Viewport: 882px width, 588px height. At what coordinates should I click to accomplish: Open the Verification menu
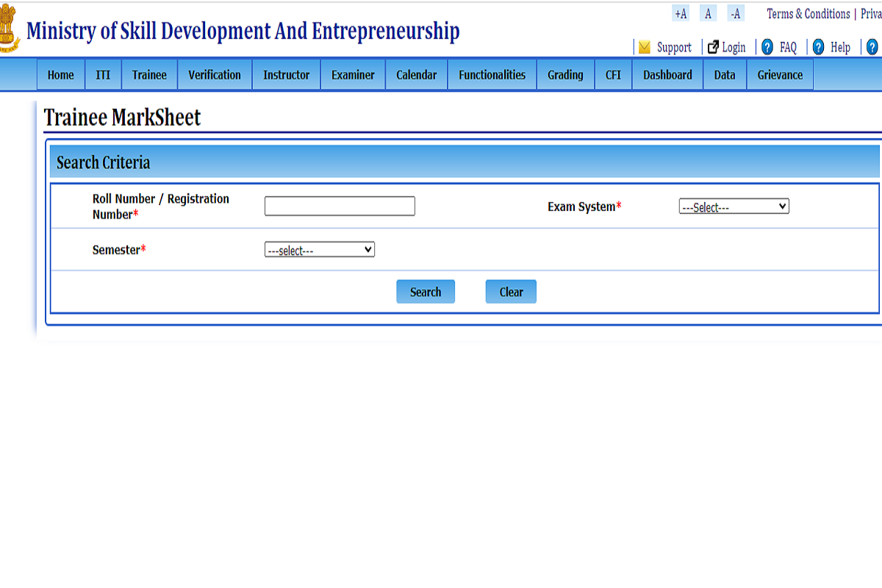tap(214, 74)
